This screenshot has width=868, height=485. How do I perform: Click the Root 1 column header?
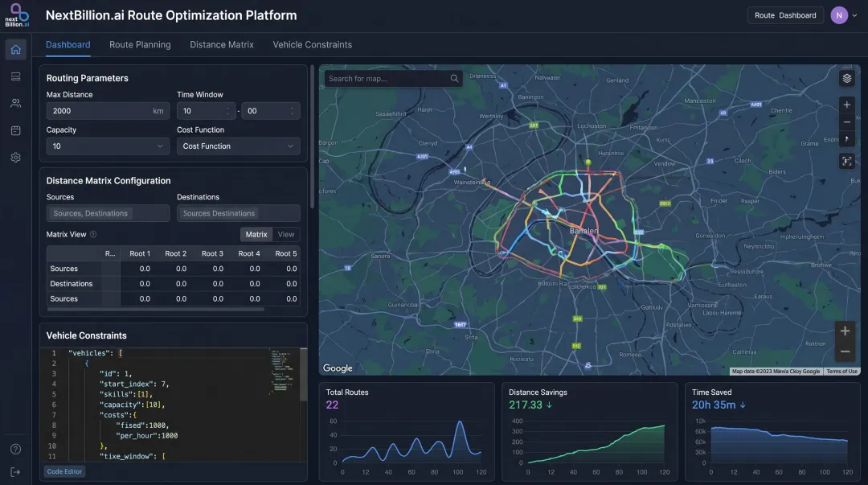coord(140,253)
